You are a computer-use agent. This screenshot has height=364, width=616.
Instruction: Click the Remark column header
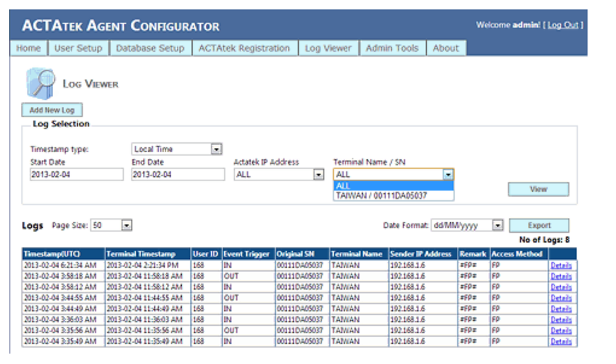click(x=473, y=254)
